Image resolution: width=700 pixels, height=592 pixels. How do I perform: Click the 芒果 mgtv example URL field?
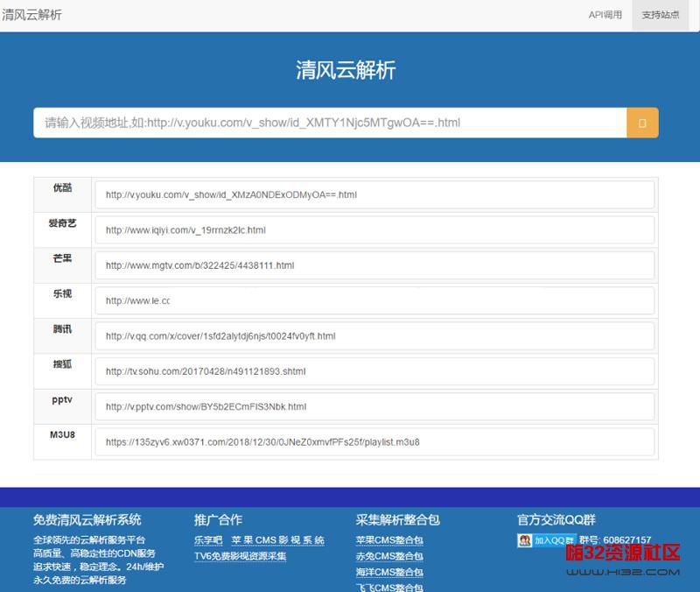[374, 265]
